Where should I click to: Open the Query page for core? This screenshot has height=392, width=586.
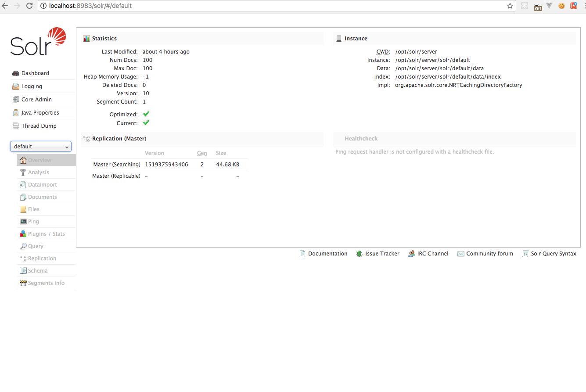click(36, 246)
